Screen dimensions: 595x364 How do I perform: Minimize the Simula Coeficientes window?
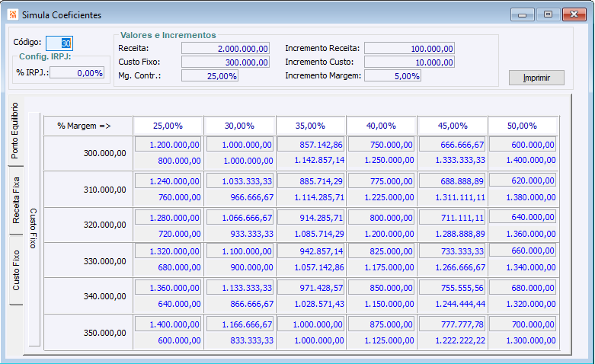click(522, 14)
